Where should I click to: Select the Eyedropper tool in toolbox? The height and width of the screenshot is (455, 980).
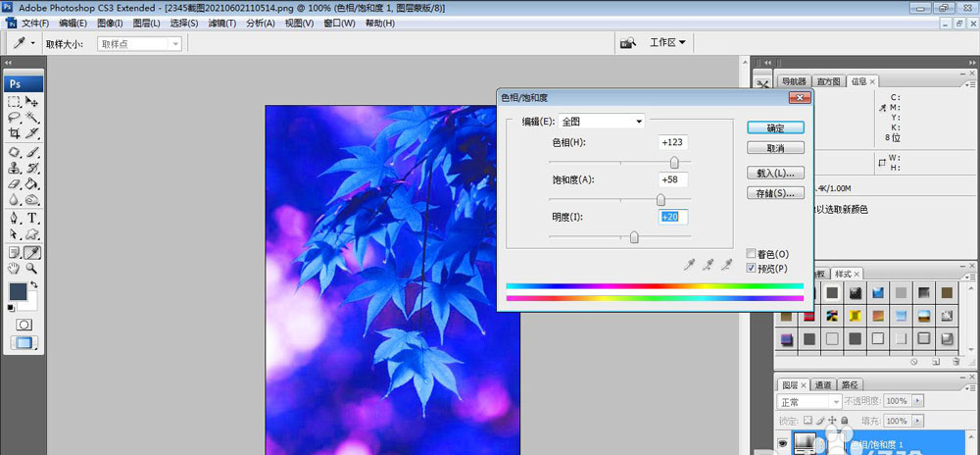[x=32, y=252]
